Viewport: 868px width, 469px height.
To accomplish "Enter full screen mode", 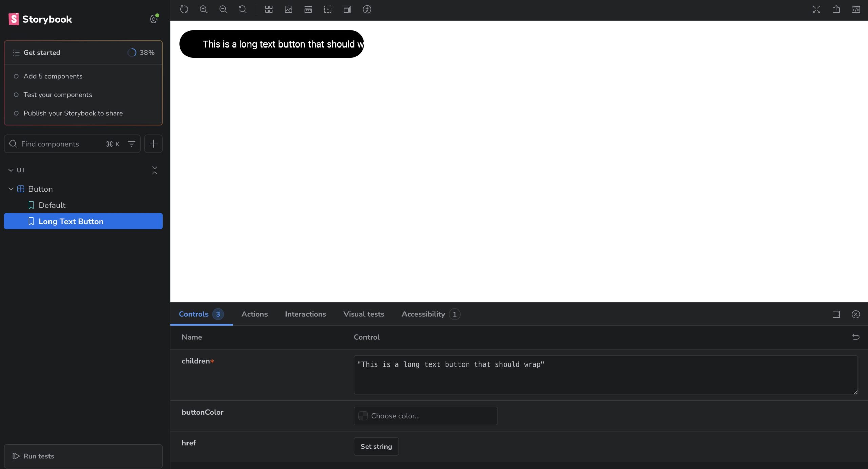I will [816, 9].
